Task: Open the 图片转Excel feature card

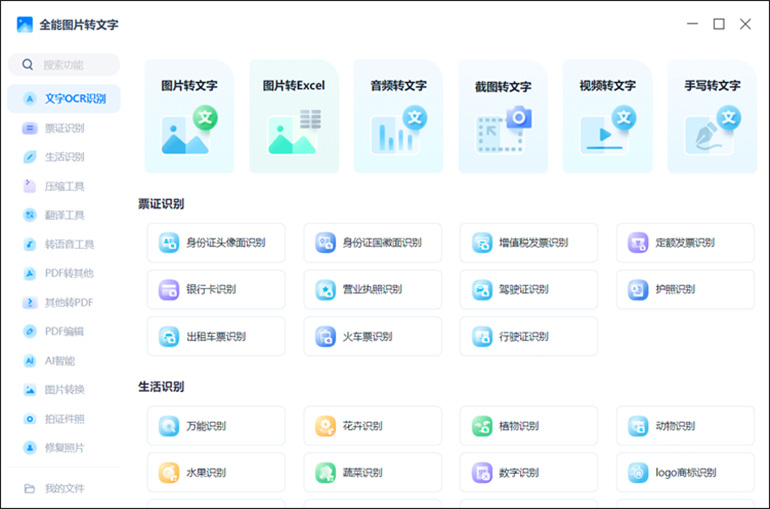Action: click(293, 116)
